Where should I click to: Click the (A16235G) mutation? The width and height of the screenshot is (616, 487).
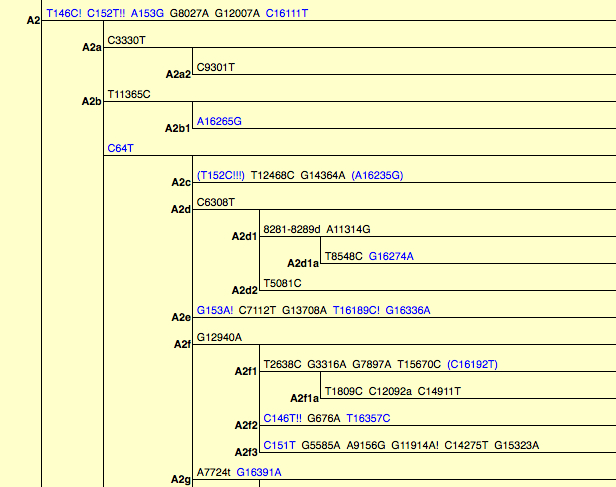point(377,175)
